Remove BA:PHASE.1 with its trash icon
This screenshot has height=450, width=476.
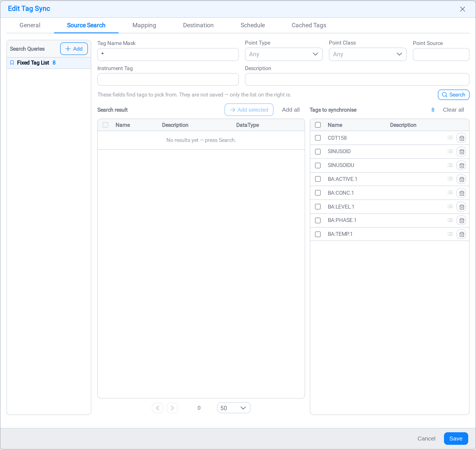[461, 220]
